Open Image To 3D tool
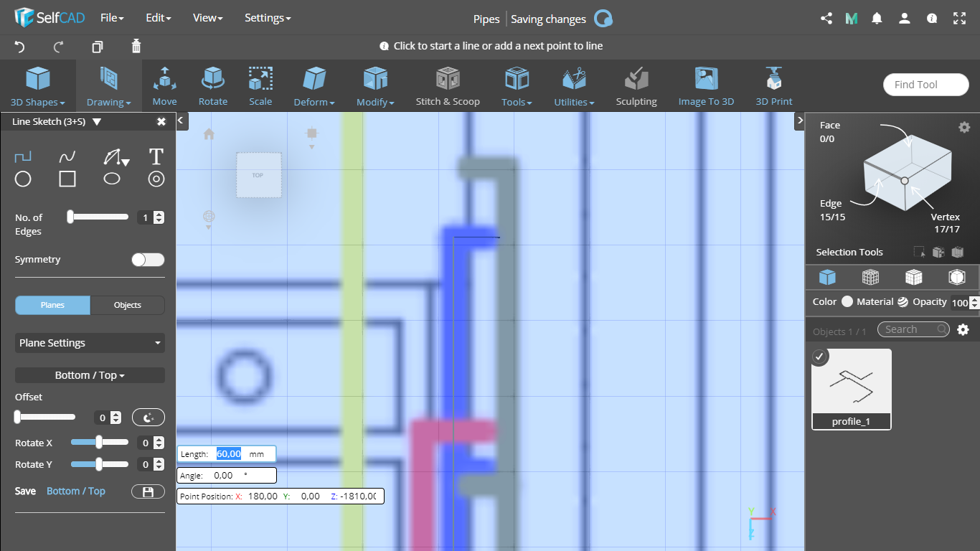This screenshot has height=551, width=980. [x=706, y=86]
